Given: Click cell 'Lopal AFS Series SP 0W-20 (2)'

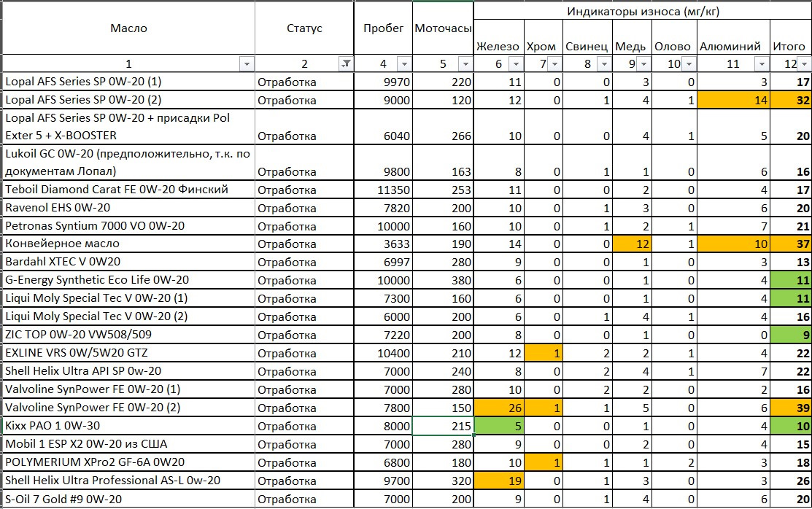Looking at the screenshot, I should click(x=128, y=99).
